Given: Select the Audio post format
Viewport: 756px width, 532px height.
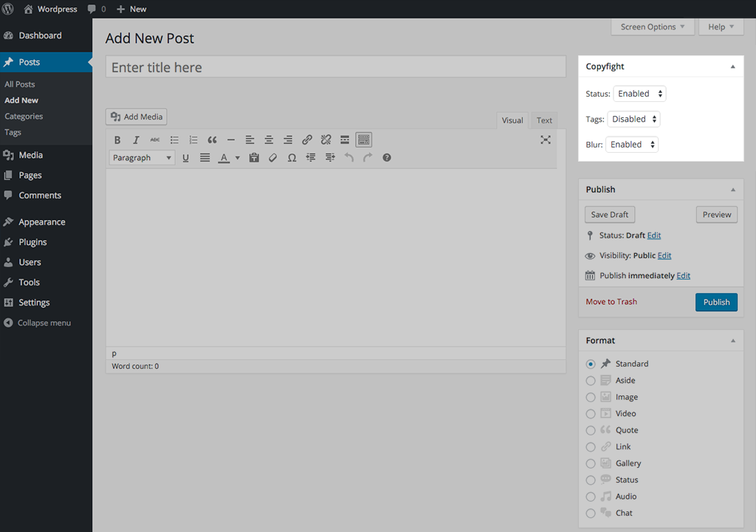Looking at the screenshot, I should point(591,497).
